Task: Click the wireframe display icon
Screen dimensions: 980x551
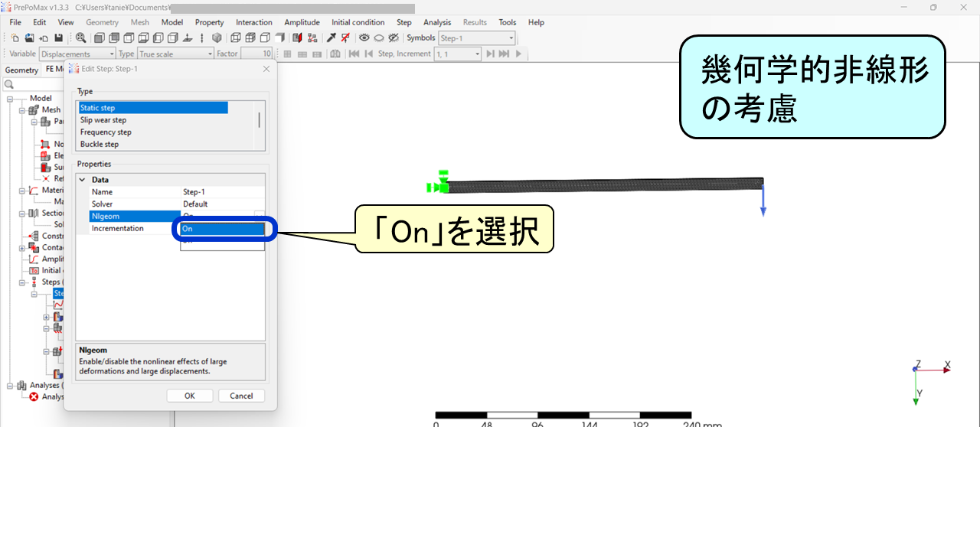Action: tap(236, 37)
